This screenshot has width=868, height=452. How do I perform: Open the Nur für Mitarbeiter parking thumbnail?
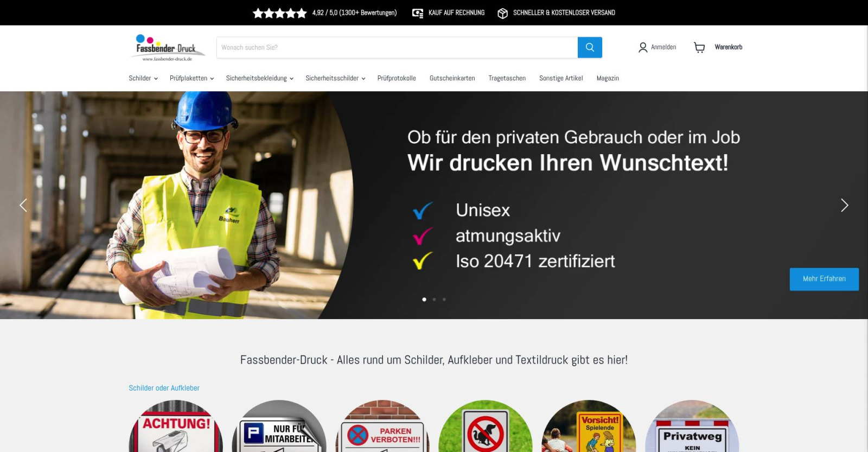[279, 426]
